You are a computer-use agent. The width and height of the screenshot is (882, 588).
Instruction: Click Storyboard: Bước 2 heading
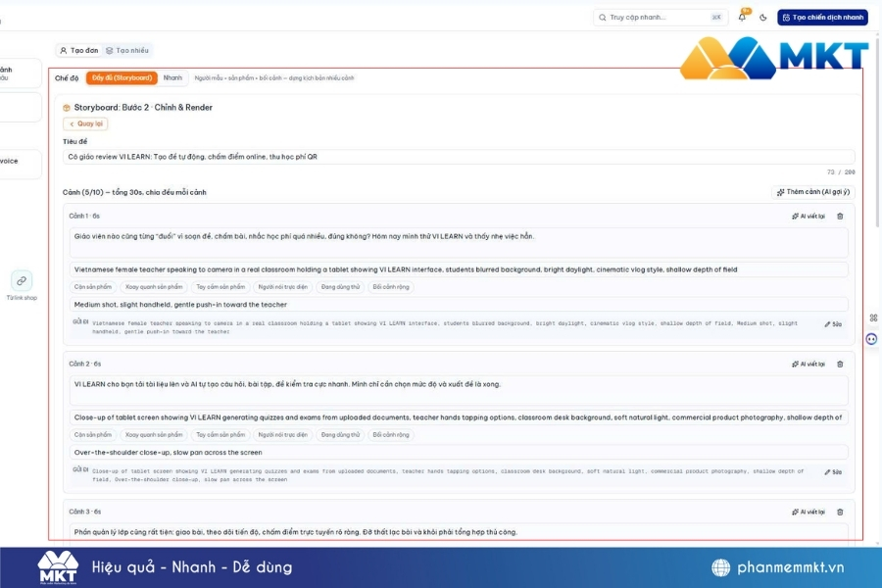tap(143, 108)
